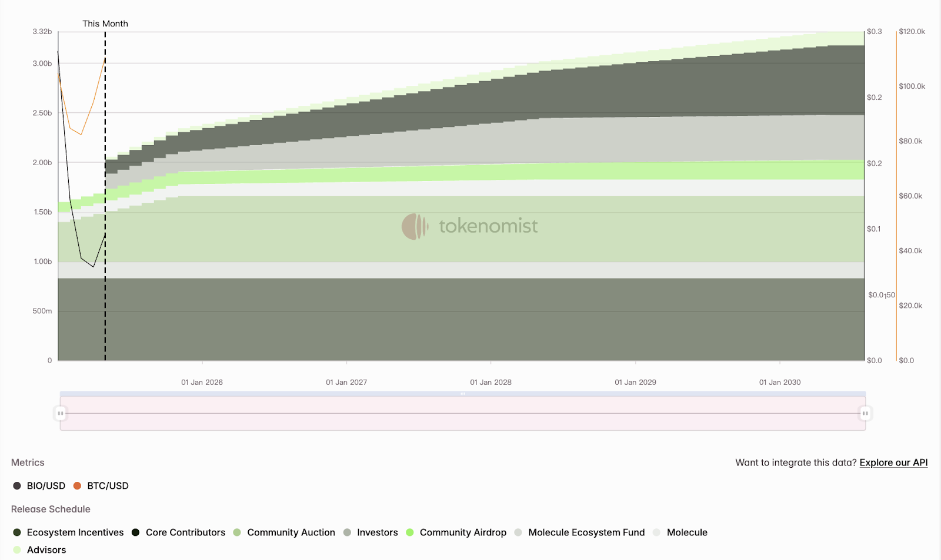Click the $0.1 BIO price axis label
The image size is (941, 560).
[874, 229]
